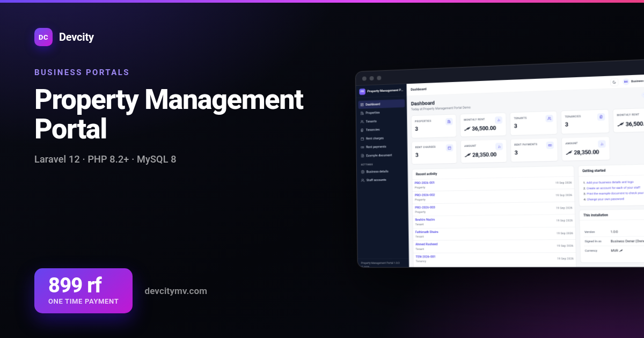This screenshot has width=644, height=338.
Task: Click the chart icon on Amount card beside Rent Charges
Action: (x=499, y=146)
